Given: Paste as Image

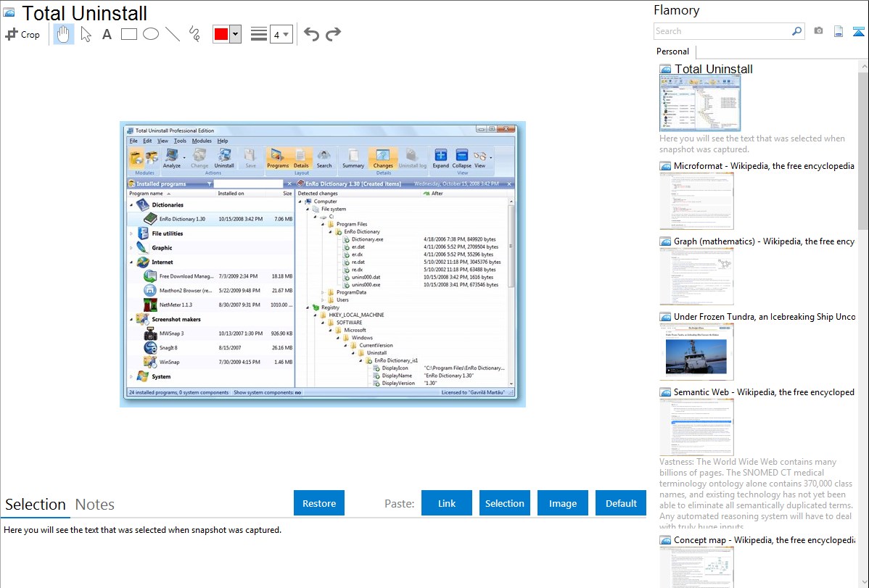Looking at the screenshot, I should [x=563, y=503].
